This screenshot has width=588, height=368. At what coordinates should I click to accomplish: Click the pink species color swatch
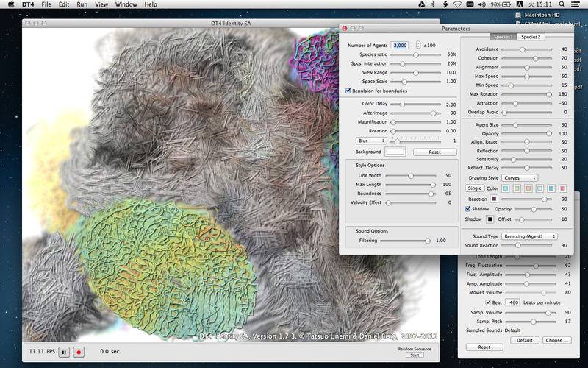[562, 188]
